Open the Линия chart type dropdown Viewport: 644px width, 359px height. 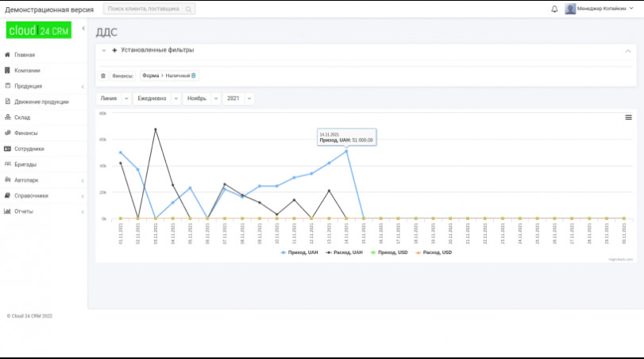click(x=113, y=98)
